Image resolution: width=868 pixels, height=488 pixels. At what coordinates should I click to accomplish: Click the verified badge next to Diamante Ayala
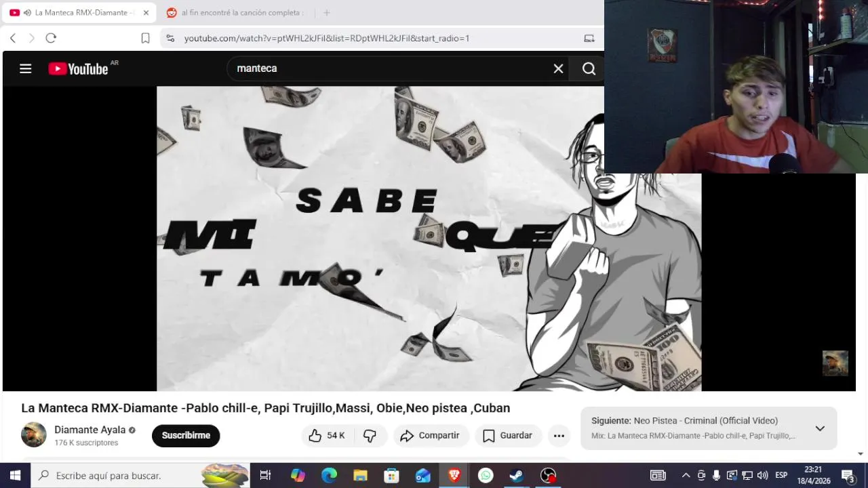tap(132, 430)
